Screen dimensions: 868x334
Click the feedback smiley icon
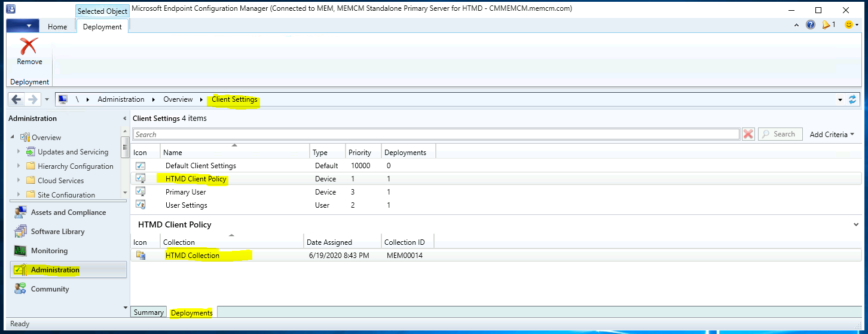click(x=849, y=25)
